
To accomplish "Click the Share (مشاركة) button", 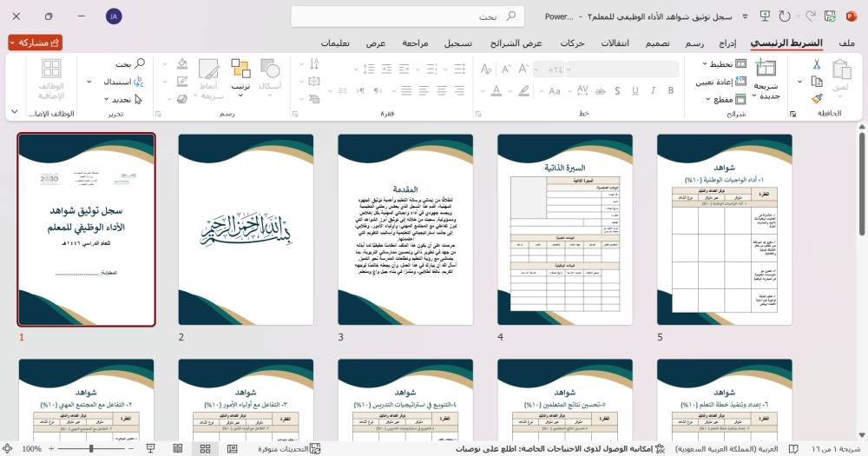I will [36, 42].
